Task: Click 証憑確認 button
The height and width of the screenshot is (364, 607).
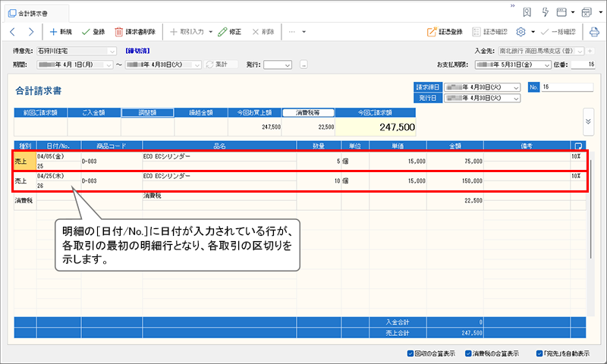Action: coord(489,32)
